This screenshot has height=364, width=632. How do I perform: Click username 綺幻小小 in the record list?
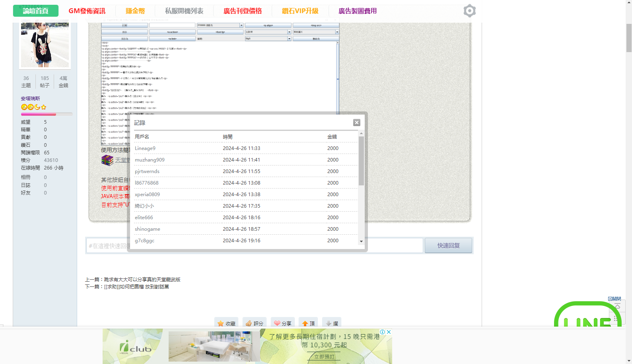click(x=144, y=206)
